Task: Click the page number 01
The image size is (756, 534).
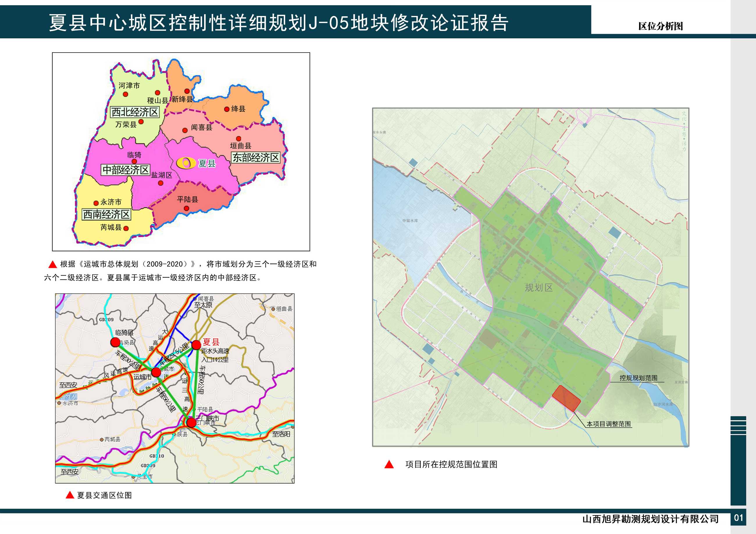Action: 739,518
